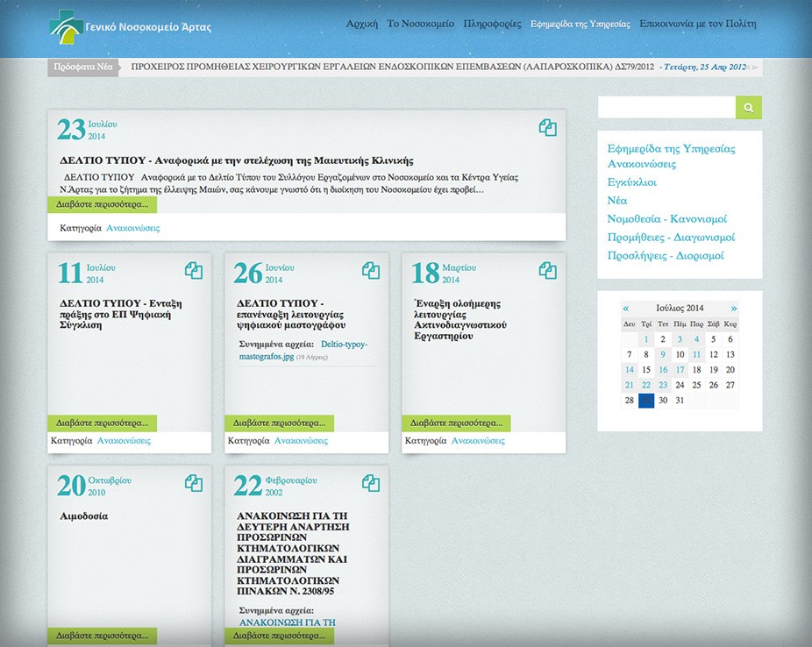Click document icon on the 22 Φεβρουαρίου post

371,483
